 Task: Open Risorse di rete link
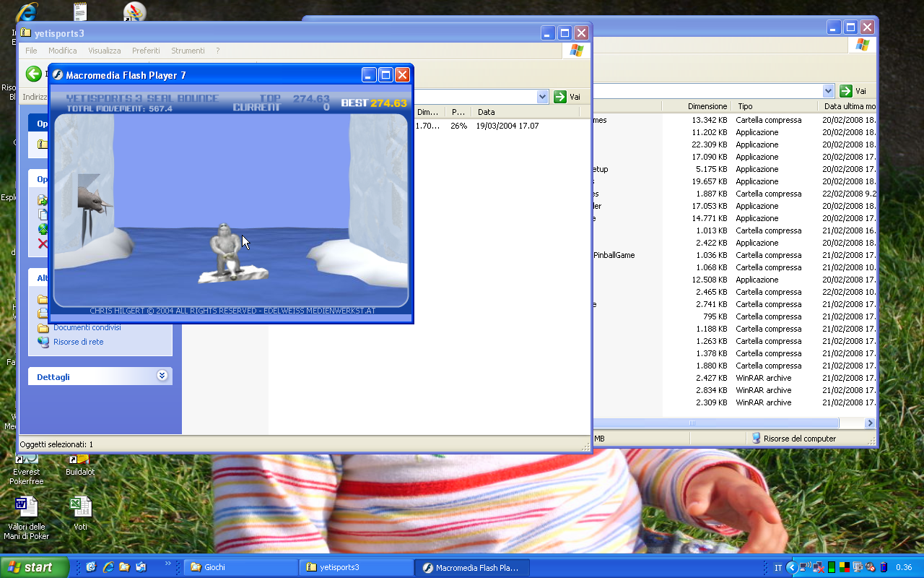[78, 342]
